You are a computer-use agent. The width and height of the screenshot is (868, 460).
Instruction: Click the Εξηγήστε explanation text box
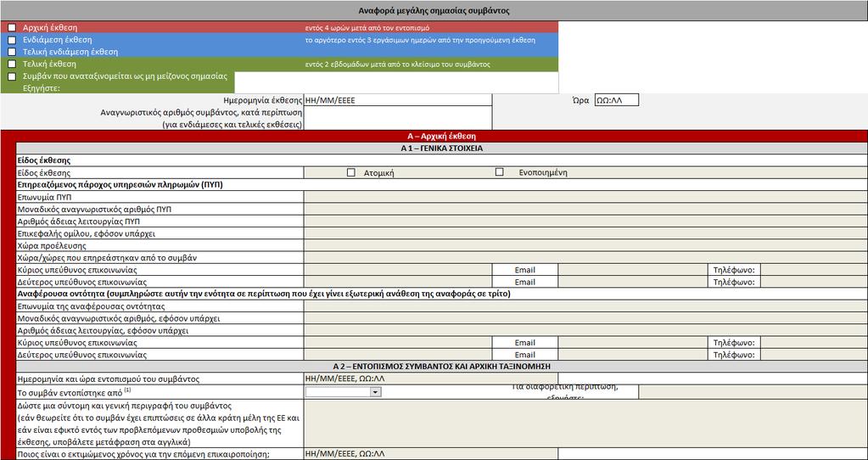pos(396,82)
